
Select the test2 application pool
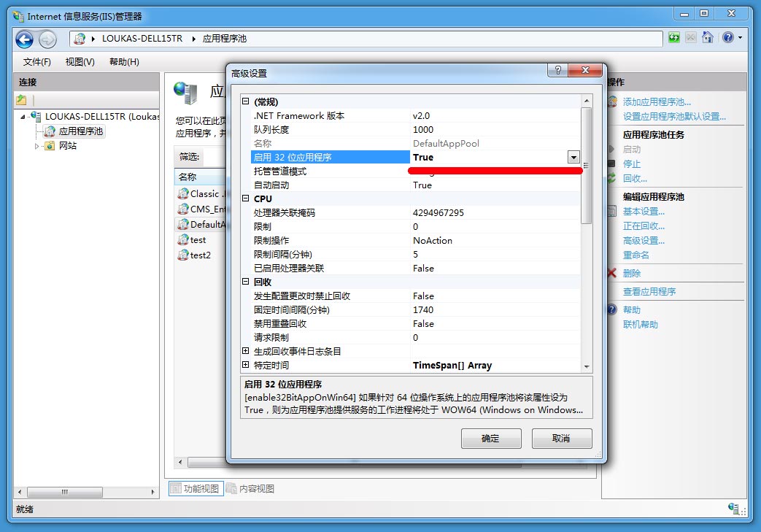pyautogui.click(x=200, y=255)
